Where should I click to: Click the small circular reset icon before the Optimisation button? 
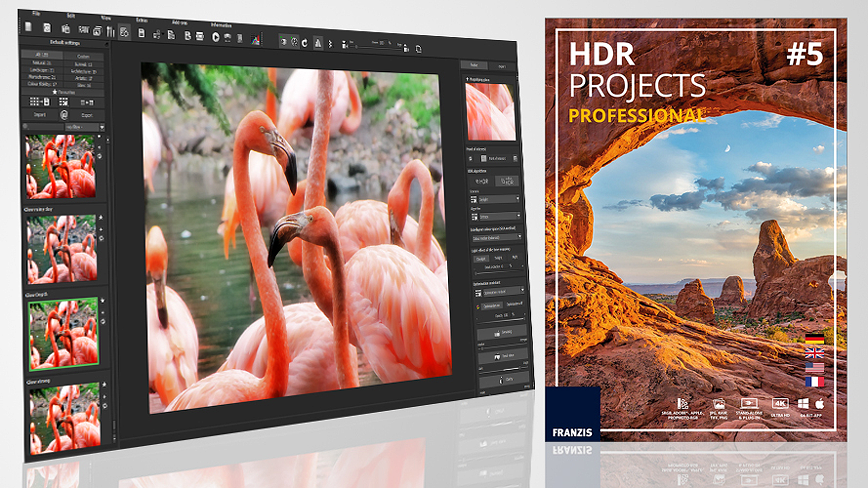tap(478, 306)
